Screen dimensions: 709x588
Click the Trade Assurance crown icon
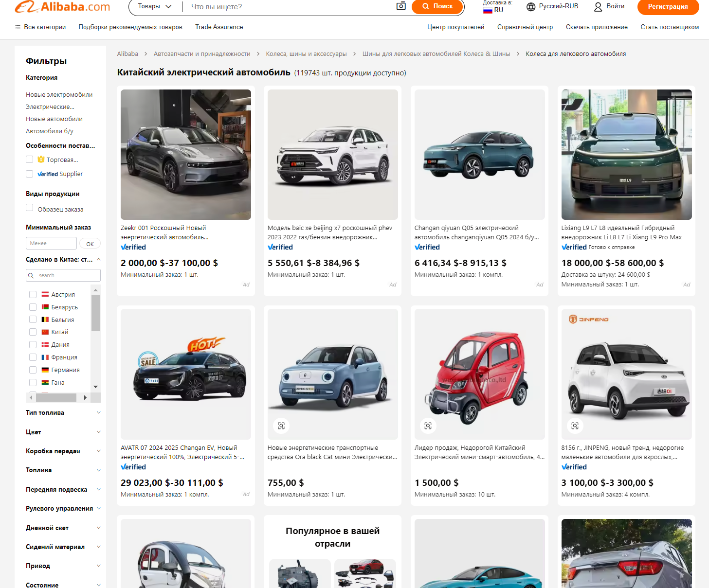click(41, 160)
